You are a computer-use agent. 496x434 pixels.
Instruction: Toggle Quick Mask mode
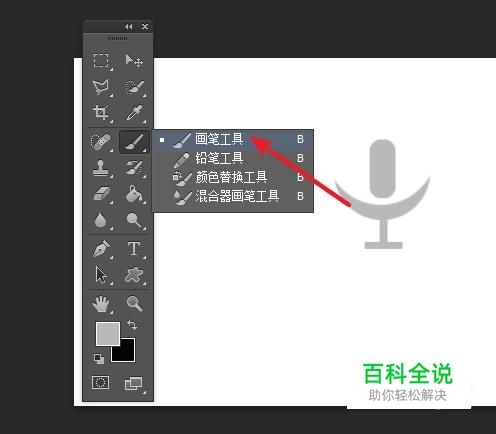click(x=100, y=383)
